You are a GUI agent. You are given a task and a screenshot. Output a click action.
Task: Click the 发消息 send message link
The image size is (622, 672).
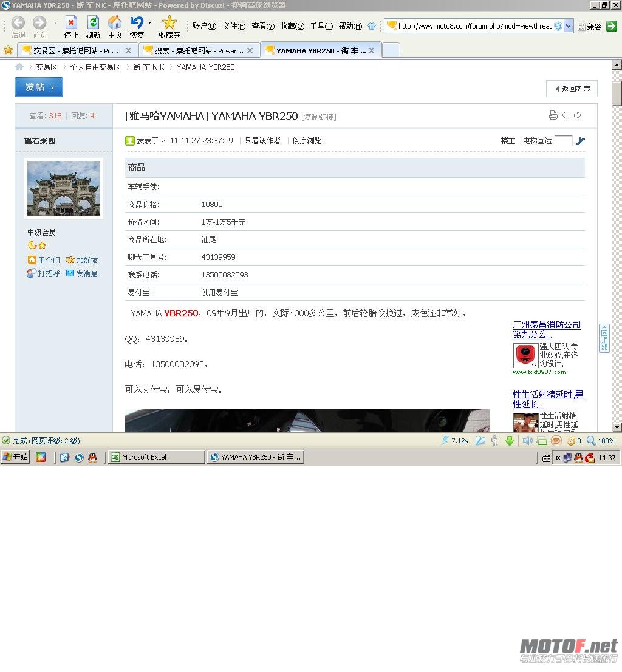click(82, 273)
